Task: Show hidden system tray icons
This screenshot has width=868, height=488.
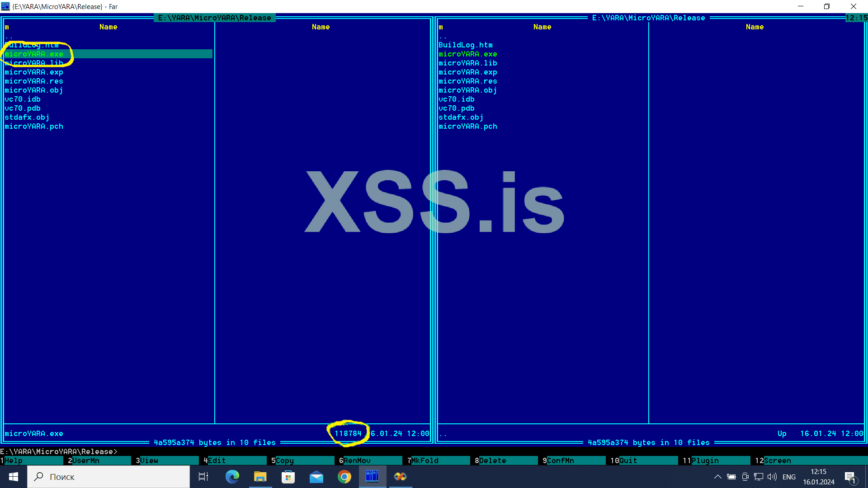Action: click(x=717, y=477)
